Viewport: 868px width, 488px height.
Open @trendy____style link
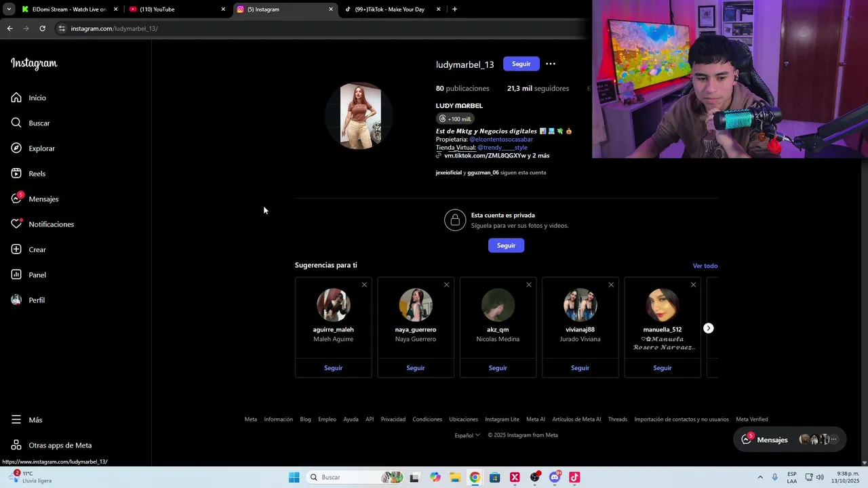point(502,148)
